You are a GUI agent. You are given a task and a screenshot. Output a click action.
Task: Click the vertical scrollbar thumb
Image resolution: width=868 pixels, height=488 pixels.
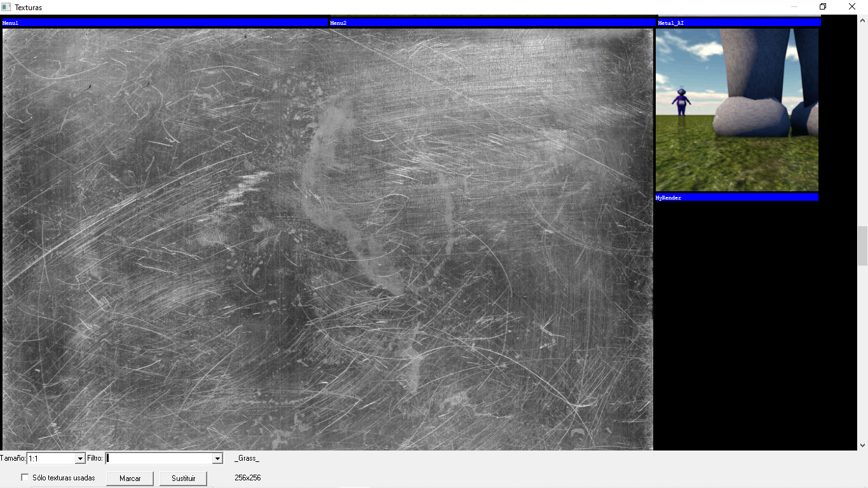pyautogui.click(x=862, y=246)
